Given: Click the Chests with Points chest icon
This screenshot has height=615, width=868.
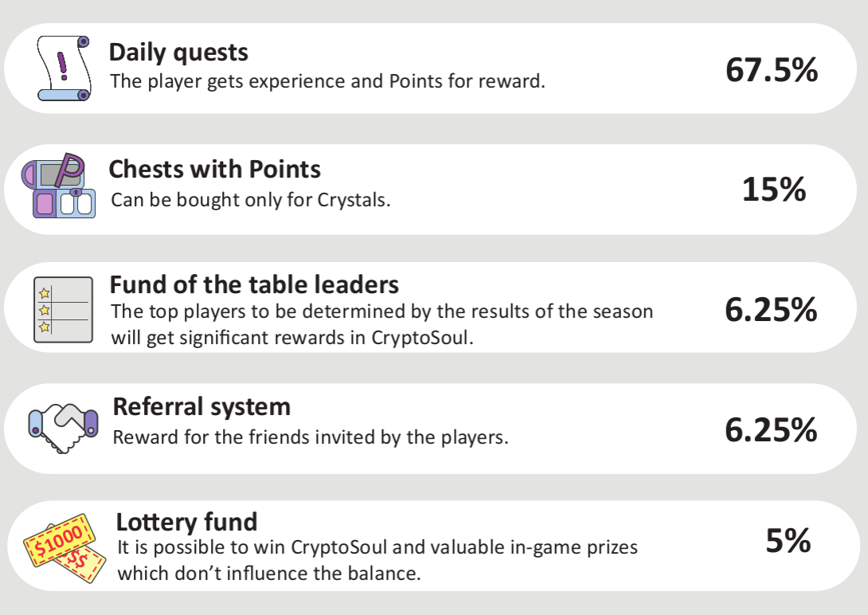Looking at the screenshot, I should tap(59, 186).
